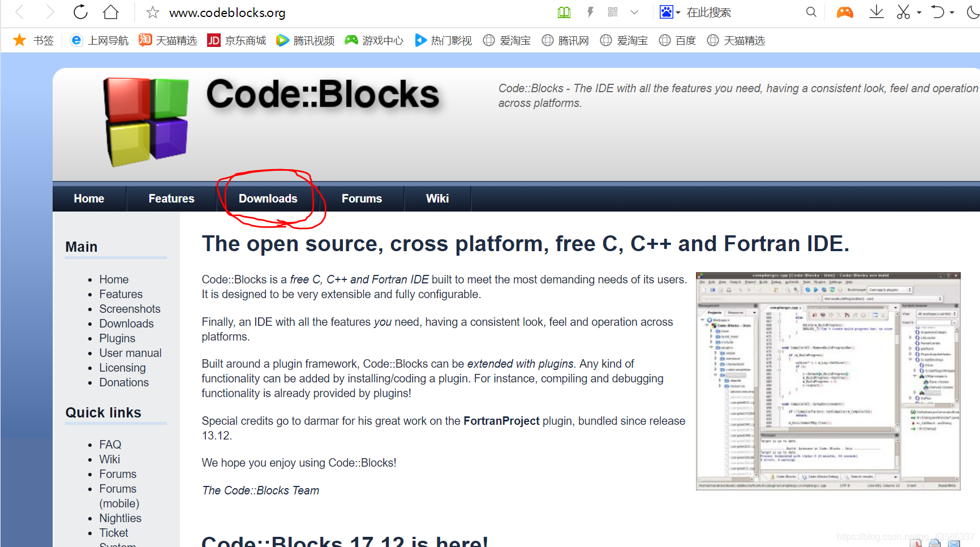Screen dimensions: 980x547
Task: Open Donations sidebar link
Action: 124,382
